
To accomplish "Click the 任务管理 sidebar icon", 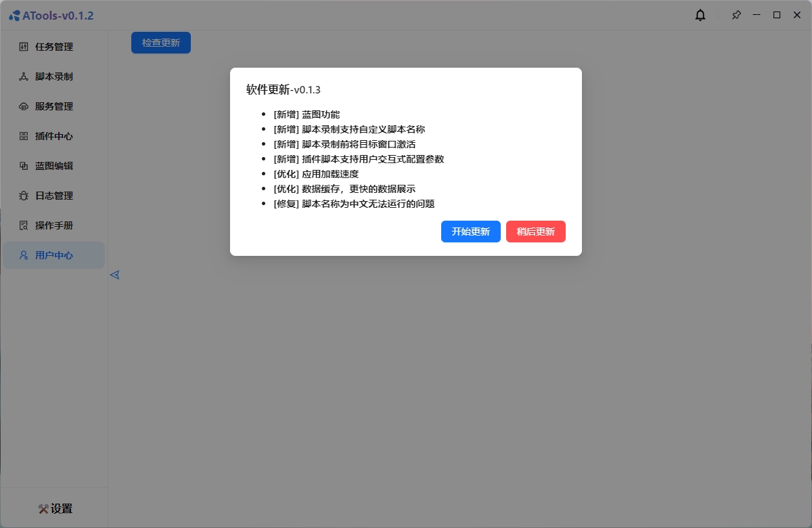I will 24,47.
